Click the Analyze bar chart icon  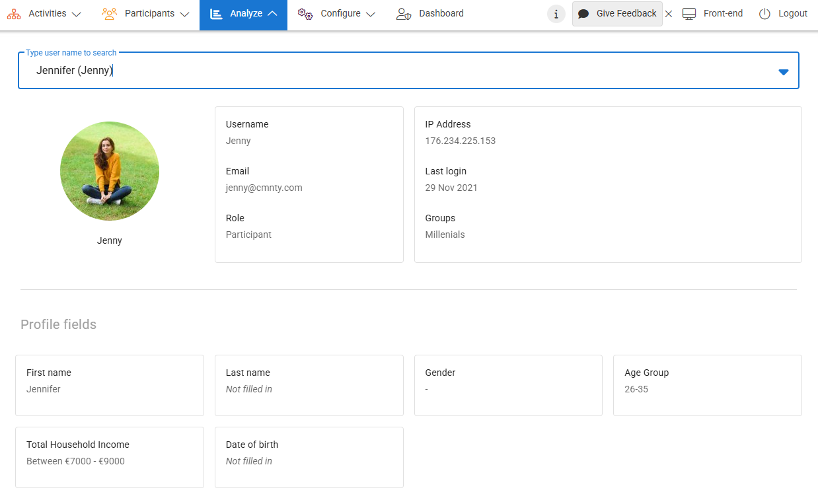[x=216, y=14]
